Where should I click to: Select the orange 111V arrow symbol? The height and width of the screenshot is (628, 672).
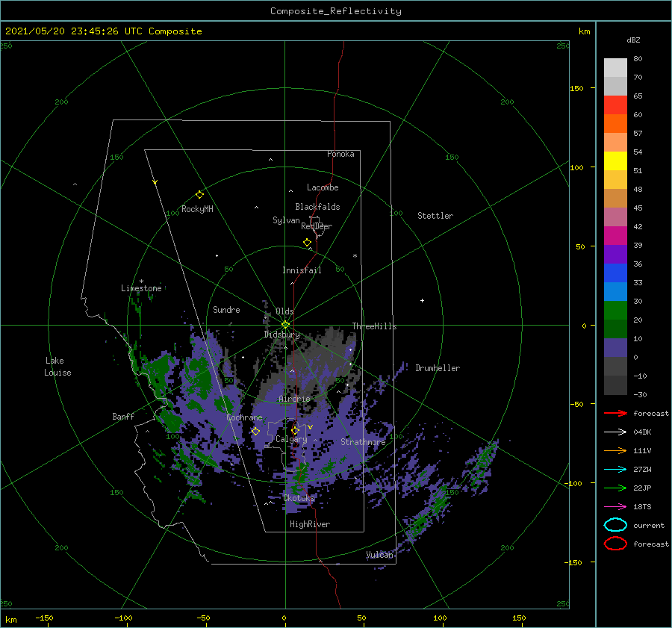point(615,450)
